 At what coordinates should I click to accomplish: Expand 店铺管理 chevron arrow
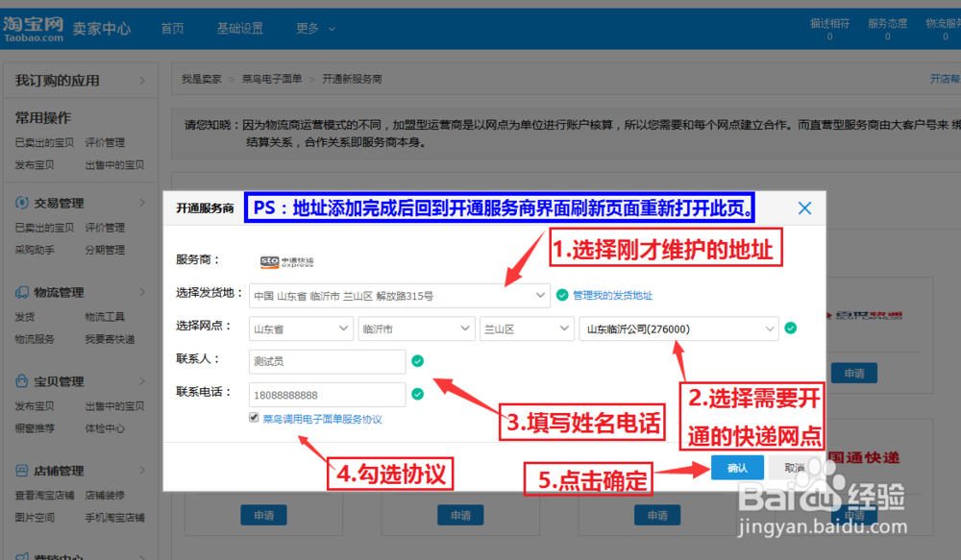[142, 471]
